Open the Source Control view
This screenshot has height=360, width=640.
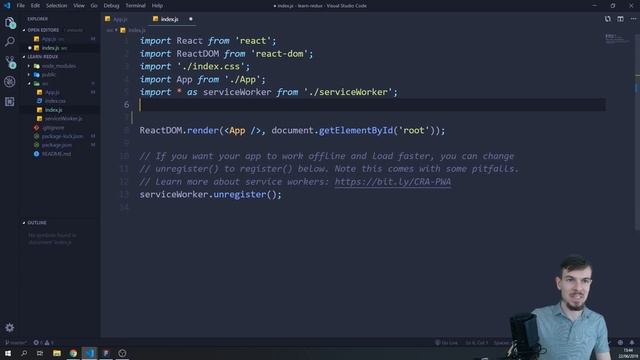pos(10,62)
